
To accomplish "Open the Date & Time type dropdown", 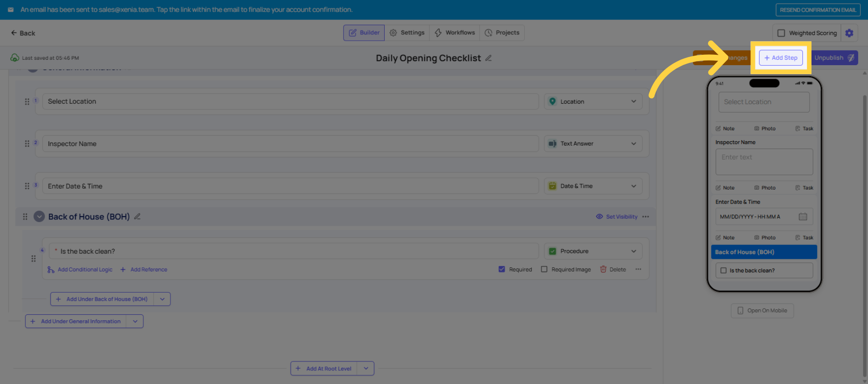I will point(593,186).
